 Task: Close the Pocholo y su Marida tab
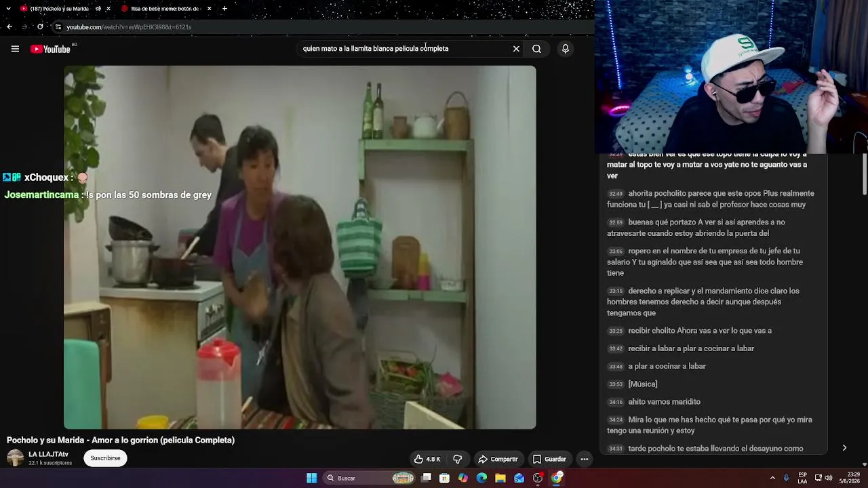[x=108, y=9]
